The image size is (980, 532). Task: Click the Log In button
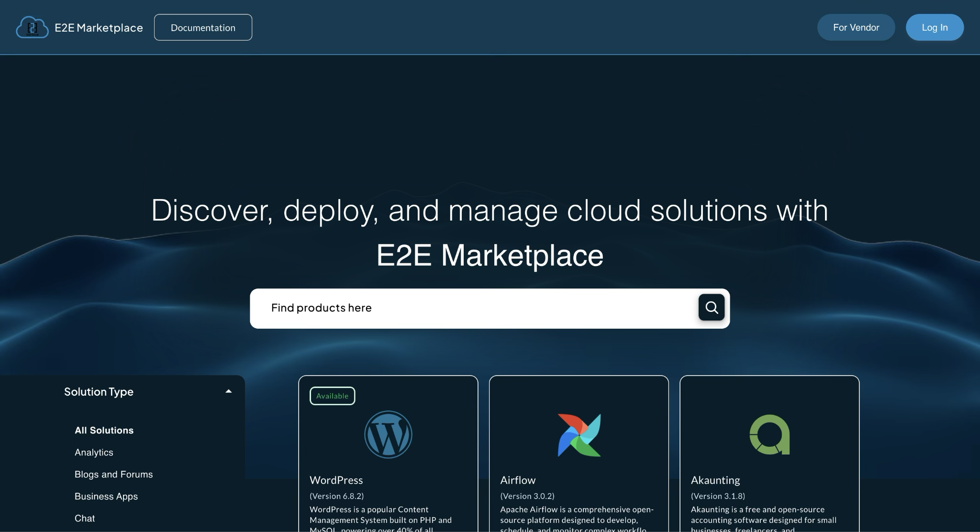934,27
